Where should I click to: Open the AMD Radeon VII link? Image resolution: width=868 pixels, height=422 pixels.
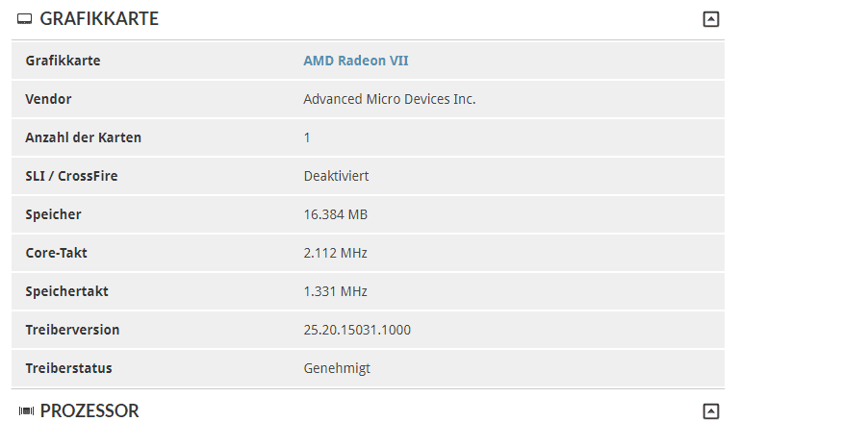coord(355,61)
